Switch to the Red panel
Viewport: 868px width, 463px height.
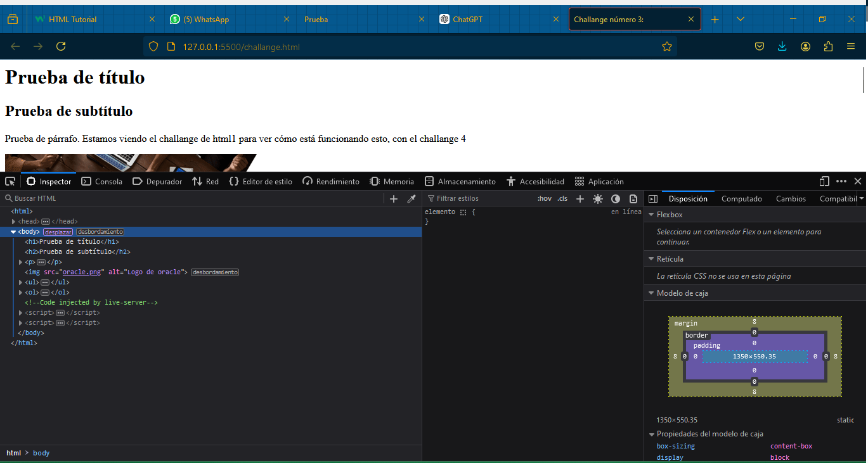coord(205,181)
